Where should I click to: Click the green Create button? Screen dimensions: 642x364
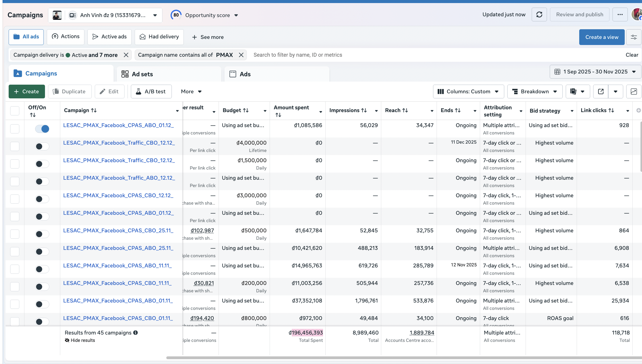click(27, 92)
